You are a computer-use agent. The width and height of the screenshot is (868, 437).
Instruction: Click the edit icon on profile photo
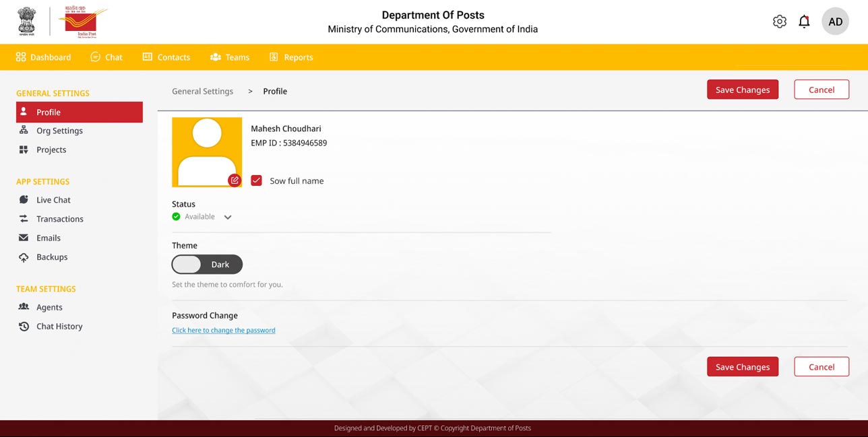[234, 180]
